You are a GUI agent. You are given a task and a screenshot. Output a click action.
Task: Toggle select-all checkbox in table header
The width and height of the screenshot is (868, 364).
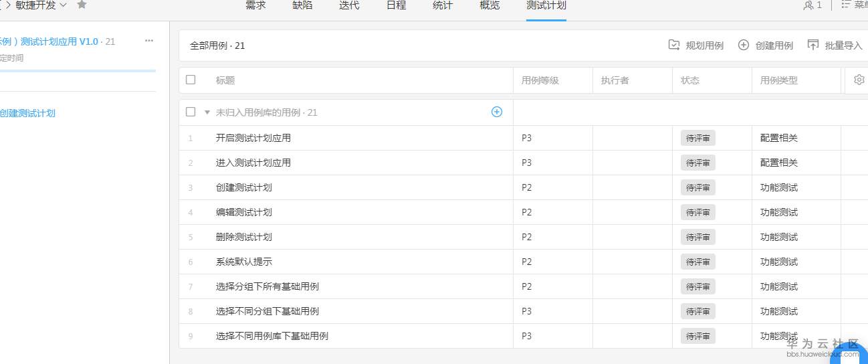[191, 80]
